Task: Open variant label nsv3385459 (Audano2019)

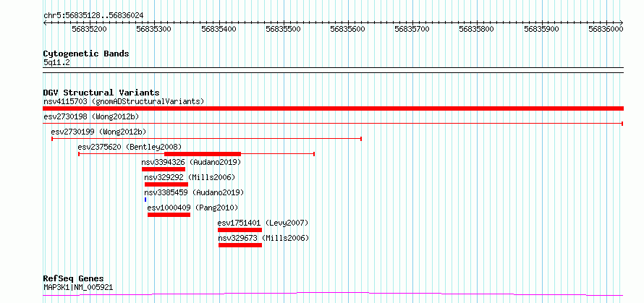Action: coord(194,192)
